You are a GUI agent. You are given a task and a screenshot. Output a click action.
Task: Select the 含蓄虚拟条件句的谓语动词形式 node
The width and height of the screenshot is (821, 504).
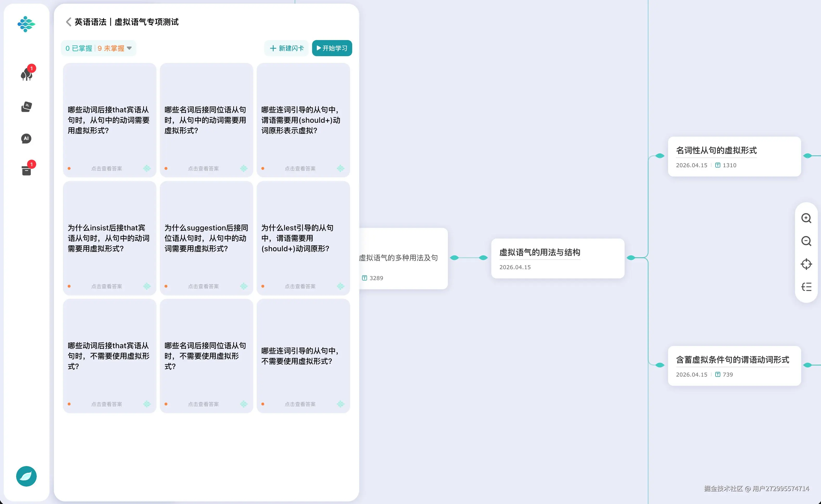tap(734, 366)
